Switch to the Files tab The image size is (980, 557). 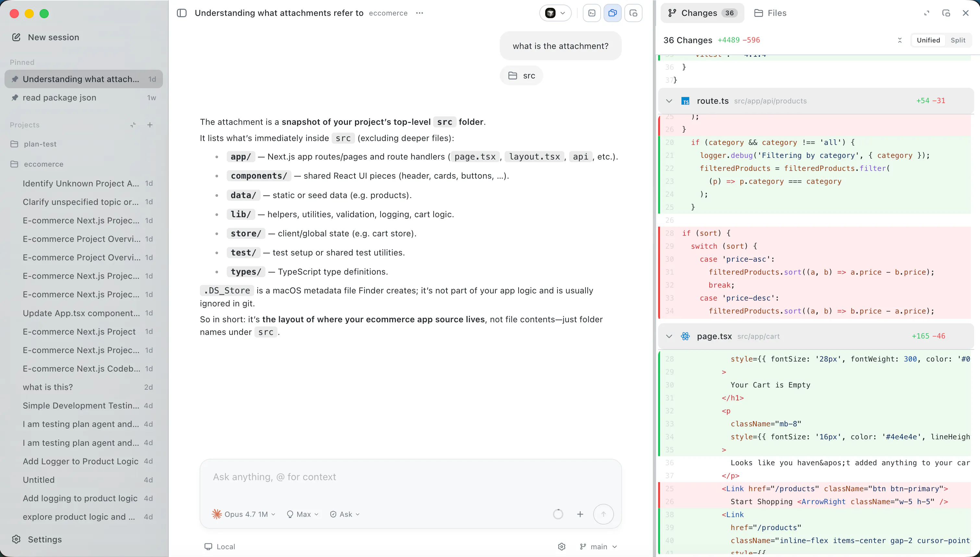pyautogui.click(x=770, y=13)
